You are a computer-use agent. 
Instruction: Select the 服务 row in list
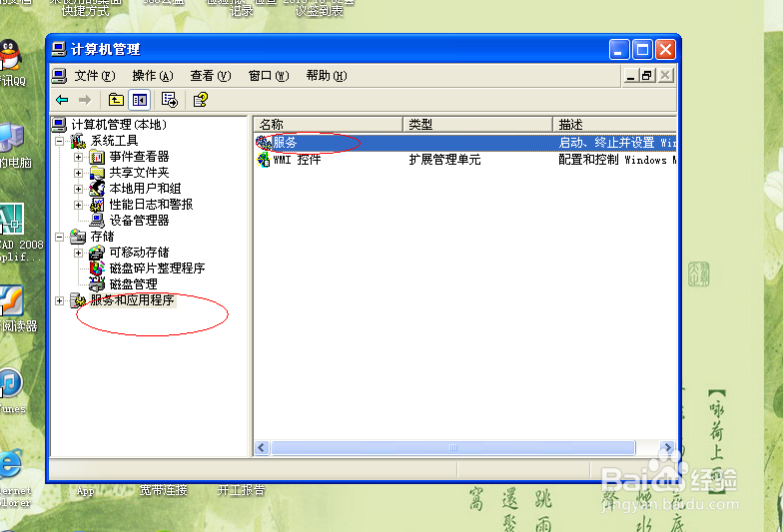click(465, 143)
